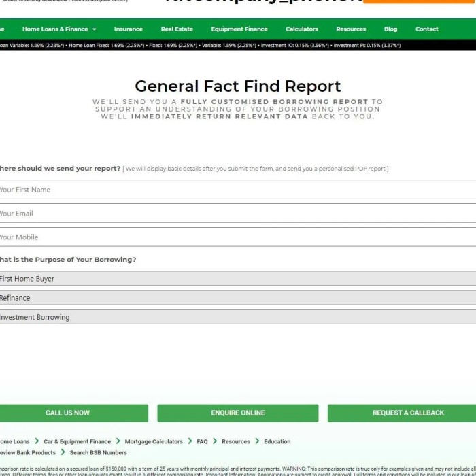The width and height of the screenshot is (476, 476).
Task: Select Resources in the top navigation
Action: [x=351, y=29]
